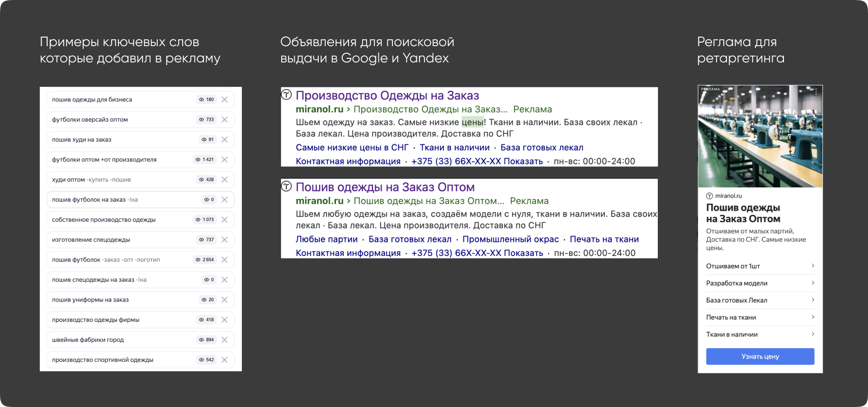Click views badge 0 for 'пошив футболок на заказ'
Screen dimensions: 868x407
tap(209, 199)
